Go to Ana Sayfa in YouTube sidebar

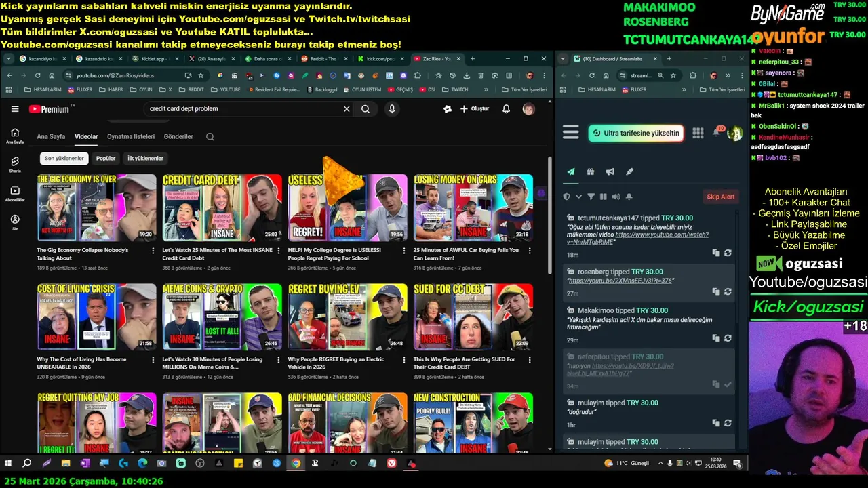pos(15,136)
